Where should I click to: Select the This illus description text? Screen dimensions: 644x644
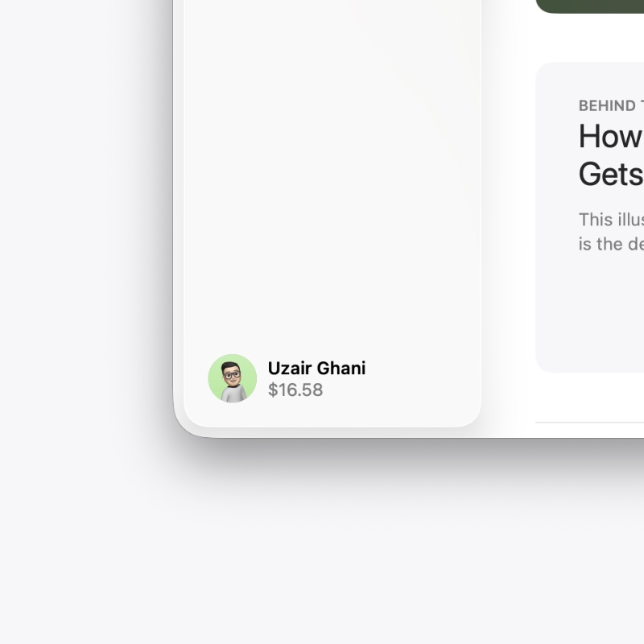611,219
